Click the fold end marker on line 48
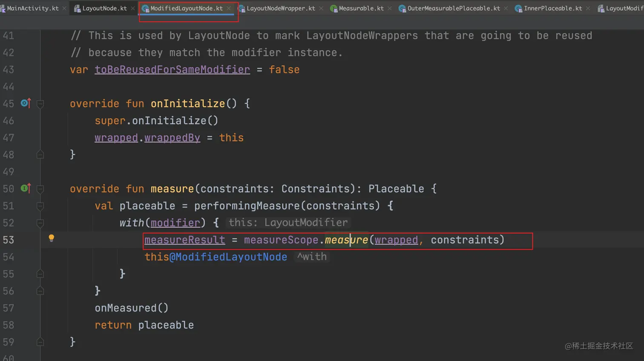This screenshot has width=644, height=361. [x=40, y=154]
